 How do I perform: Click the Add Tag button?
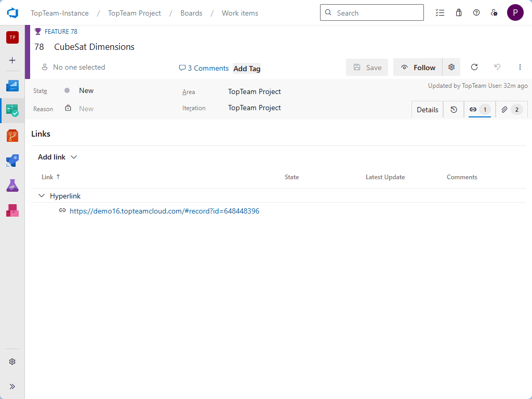(247, 69)
